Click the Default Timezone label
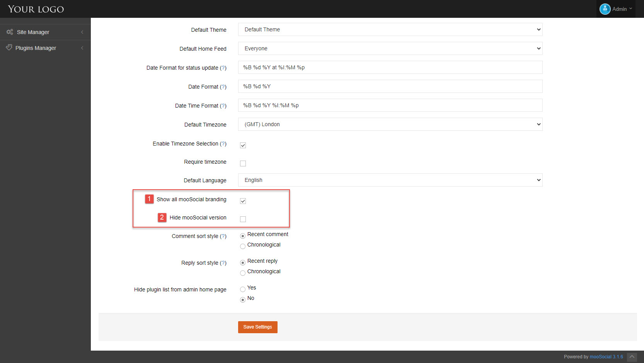 coord(205,125)
